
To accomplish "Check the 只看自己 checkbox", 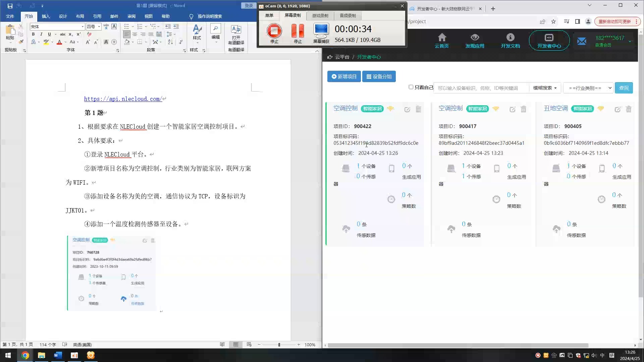I will point(411,87).
